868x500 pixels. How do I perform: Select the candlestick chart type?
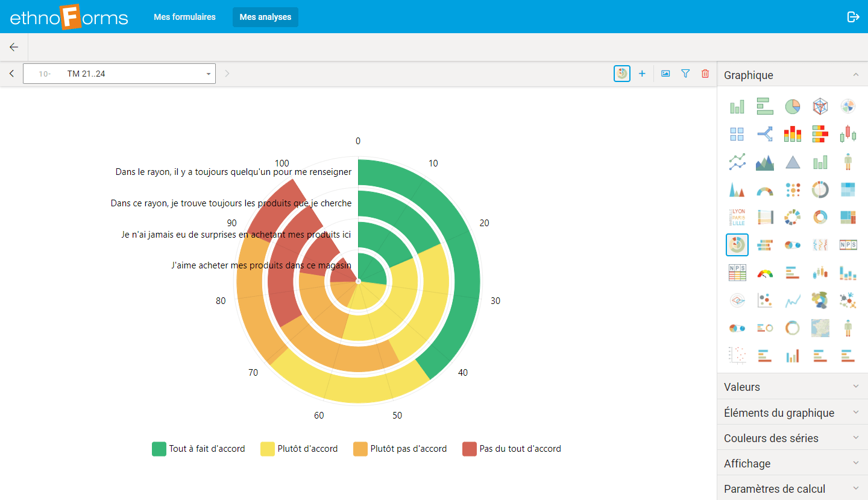point(848,134)
